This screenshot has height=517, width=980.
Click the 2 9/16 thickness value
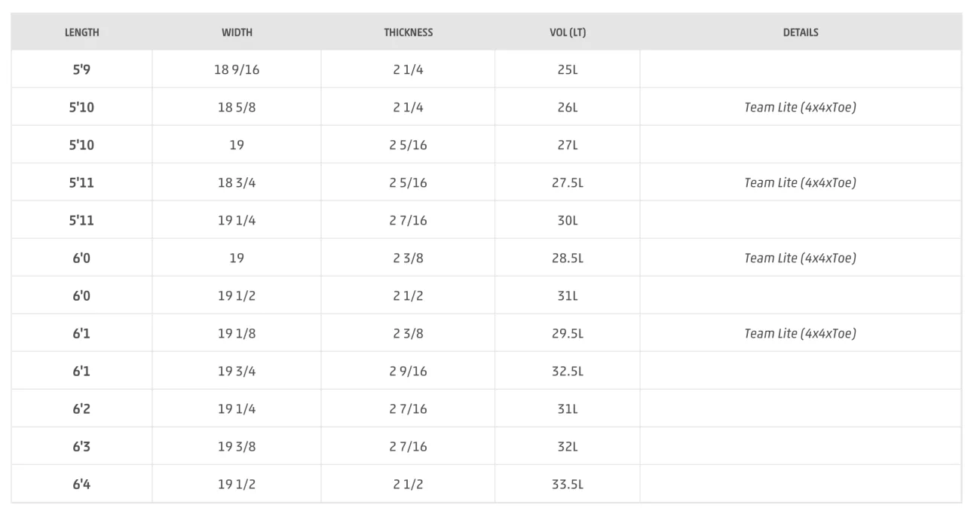pos(408,371)
